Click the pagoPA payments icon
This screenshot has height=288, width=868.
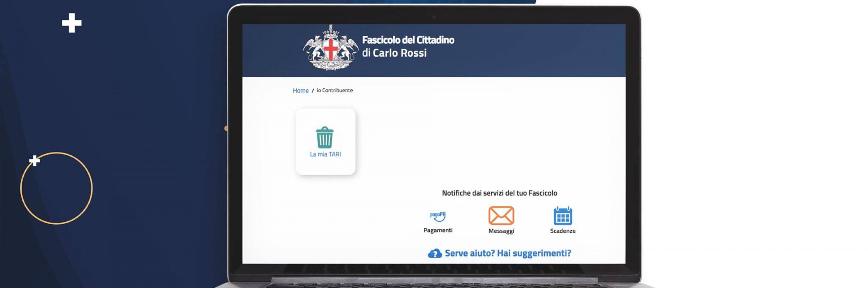point(438,216)
